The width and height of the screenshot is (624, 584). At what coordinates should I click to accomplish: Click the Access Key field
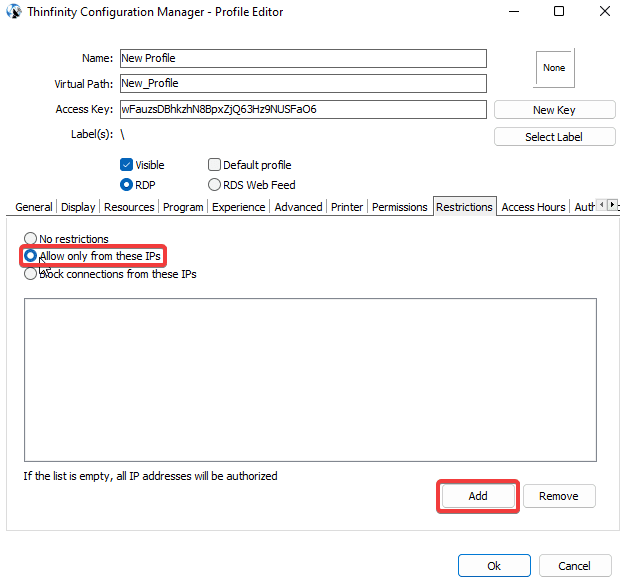click(303, 109)
